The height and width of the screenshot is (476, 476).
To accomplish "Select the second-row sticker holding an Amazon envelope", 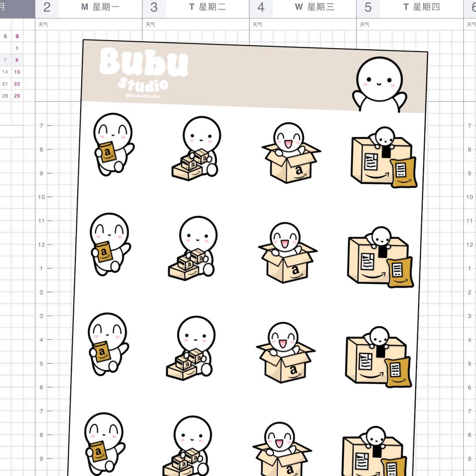I will pyautogui.click(x=110, y=244).
